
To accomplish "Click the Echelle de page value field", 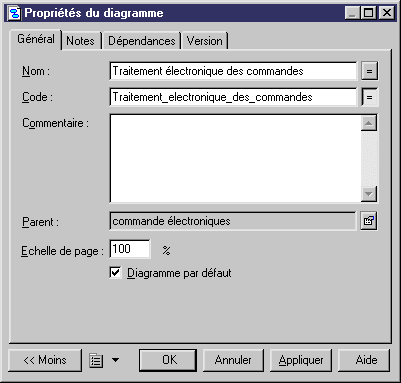I will click(130, 249).
